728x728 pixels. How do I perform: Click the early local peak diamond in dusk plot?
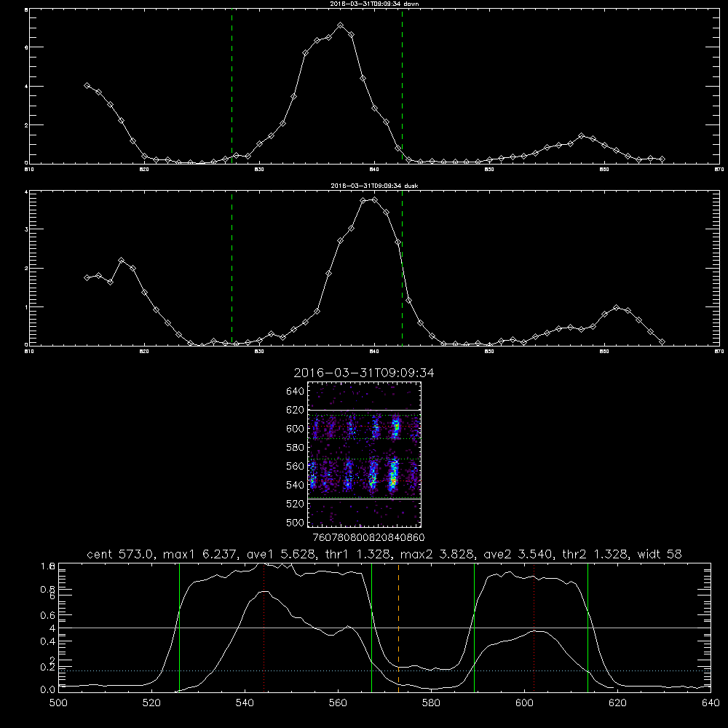click(x=121, y=261)
